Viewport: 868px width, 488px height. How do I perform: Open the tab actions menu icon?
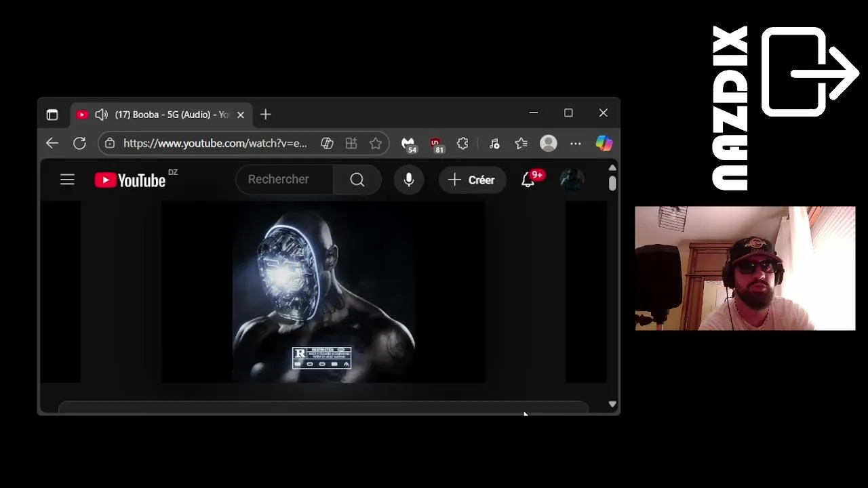pyautogui.click(x=52, y=115)
